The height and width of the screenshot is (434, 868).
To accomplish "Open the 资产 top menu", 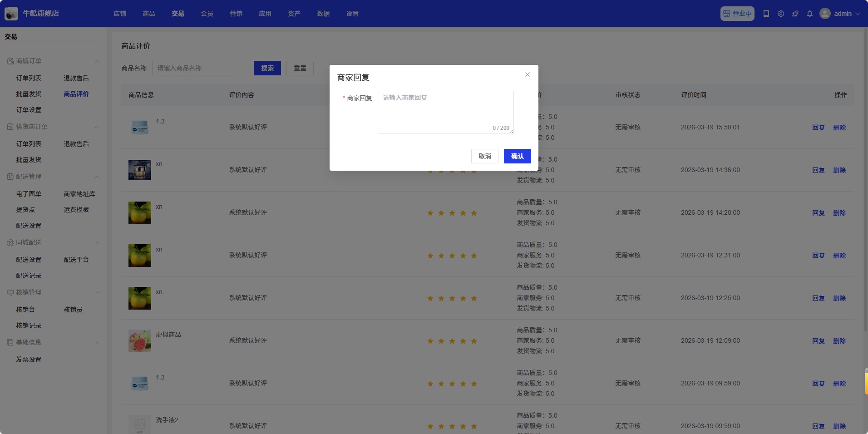I will [294, 14].
